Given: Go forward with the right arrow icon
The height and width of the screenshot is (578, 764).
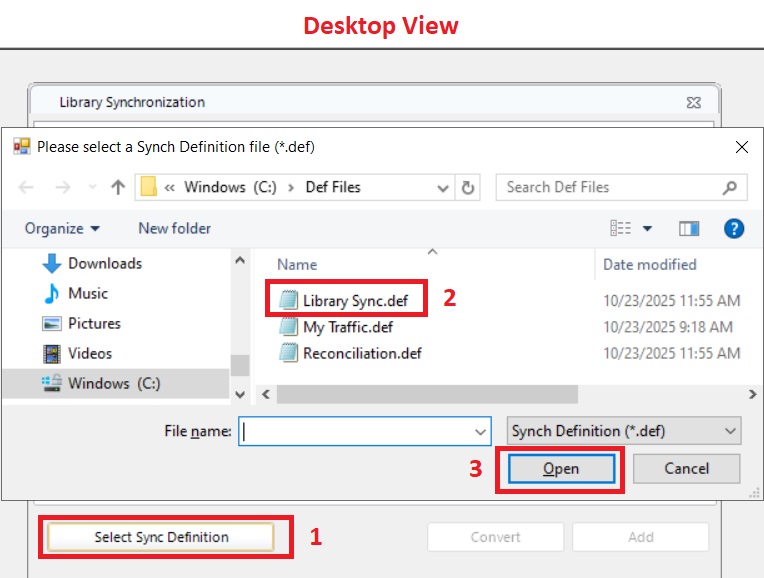Looking at the screenshot, I should point(63,187).
